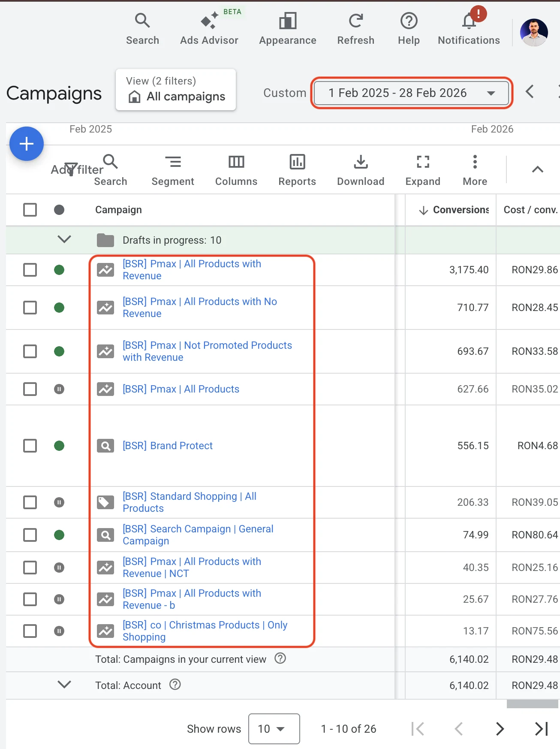The height and width of the screenshot is (749, 560).
Task: Open the top Search tool
Action: coord(142,29)
